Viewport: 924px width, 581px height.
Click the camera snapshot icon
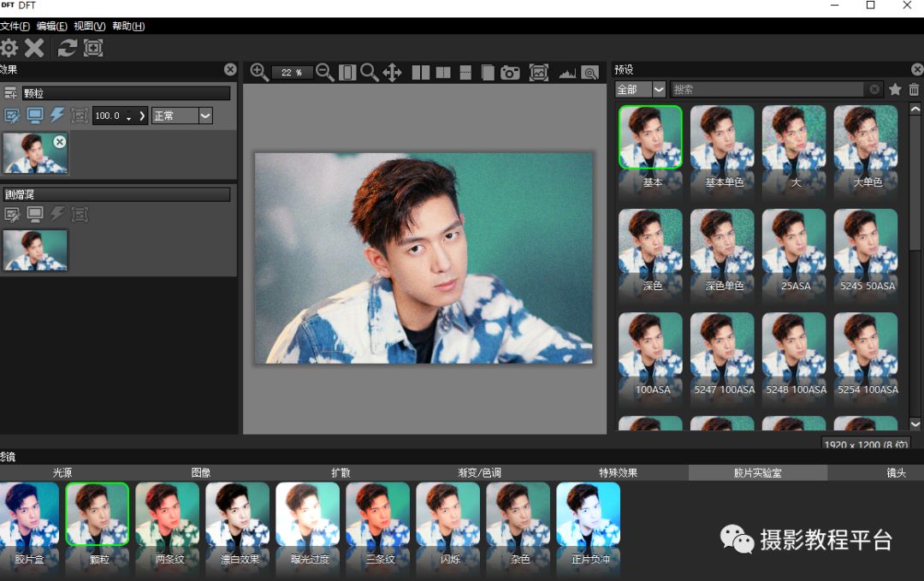coord(510,73)
